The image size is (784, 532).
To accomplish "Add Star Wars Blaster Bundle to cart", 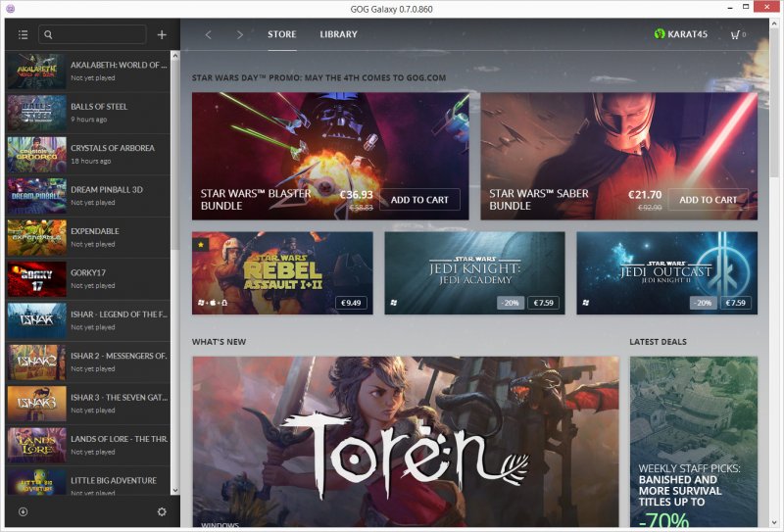I will point(419,200).
